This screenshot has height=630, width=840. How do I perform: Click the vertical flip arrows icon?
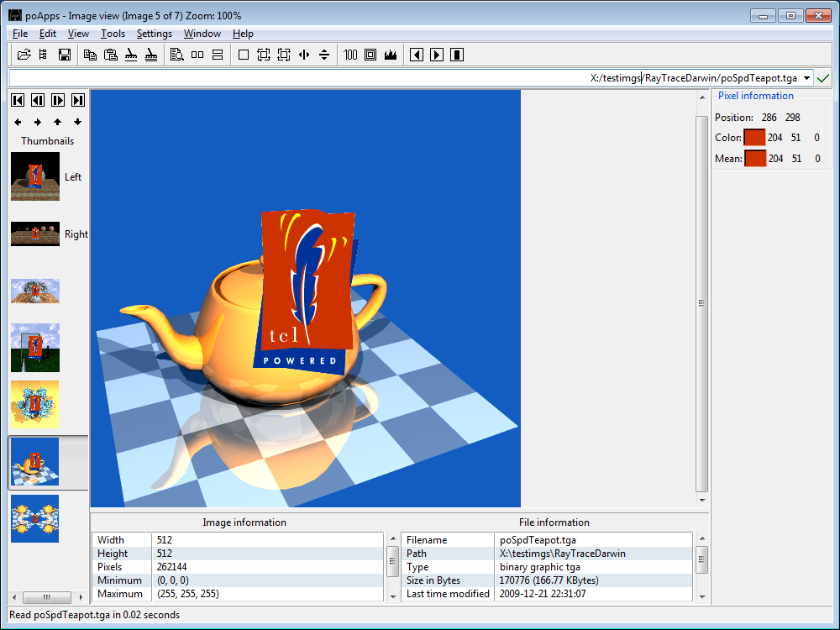324,55
